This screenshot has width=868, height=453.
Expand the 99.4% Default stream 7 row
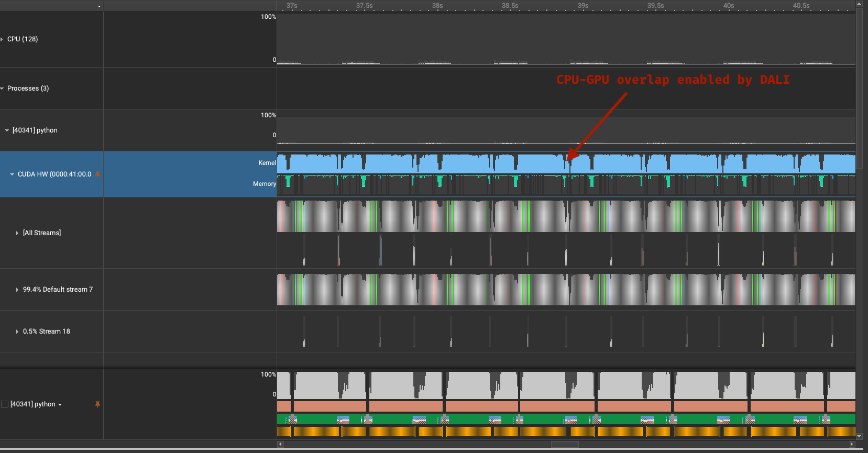coord(17,290)
